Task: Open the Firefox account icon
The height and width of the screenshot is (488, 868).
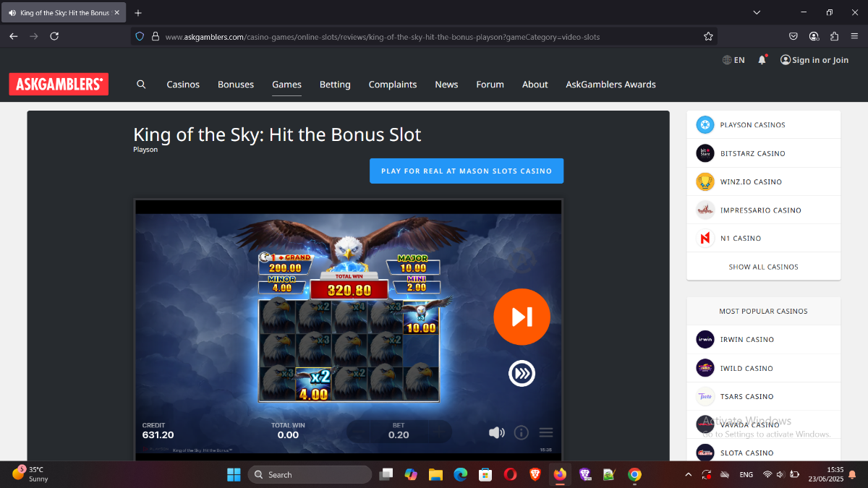Action: [x=814, y=36]
